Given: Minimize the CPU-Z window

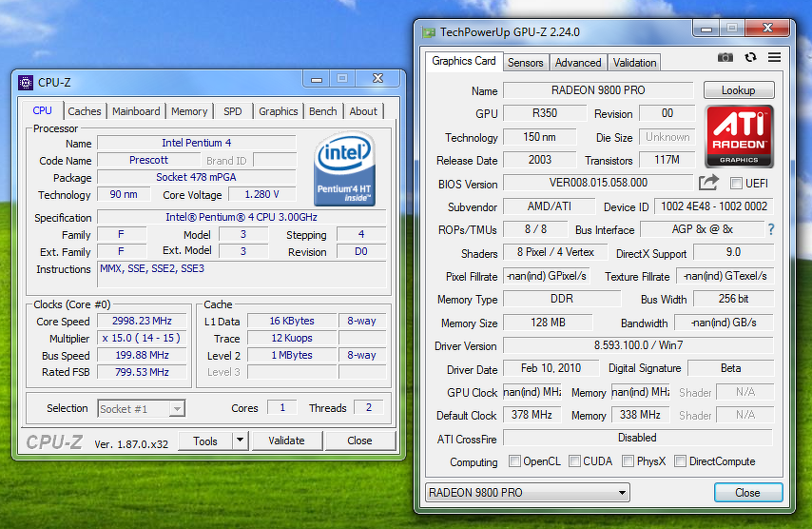Looking at the screenshot, I should (x=317, y=79).
